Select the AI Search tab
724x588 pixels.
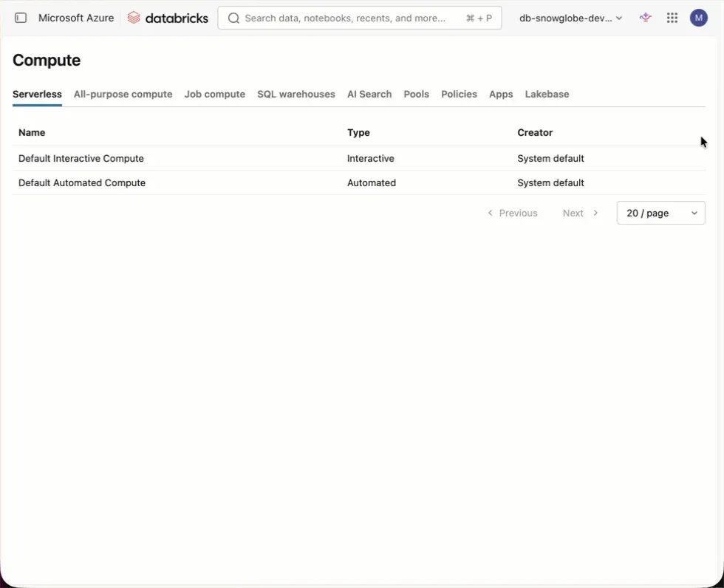click(x=369, y=94)
